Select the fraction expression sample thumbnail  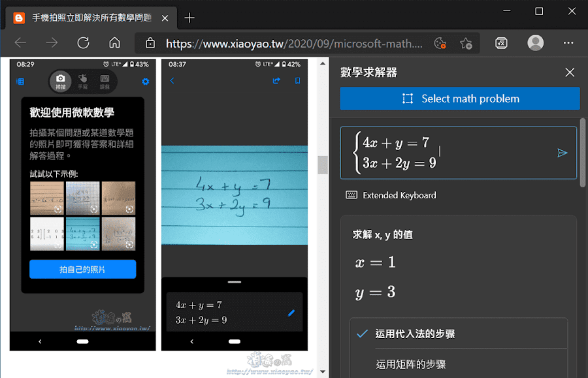(x=118, y=234)
